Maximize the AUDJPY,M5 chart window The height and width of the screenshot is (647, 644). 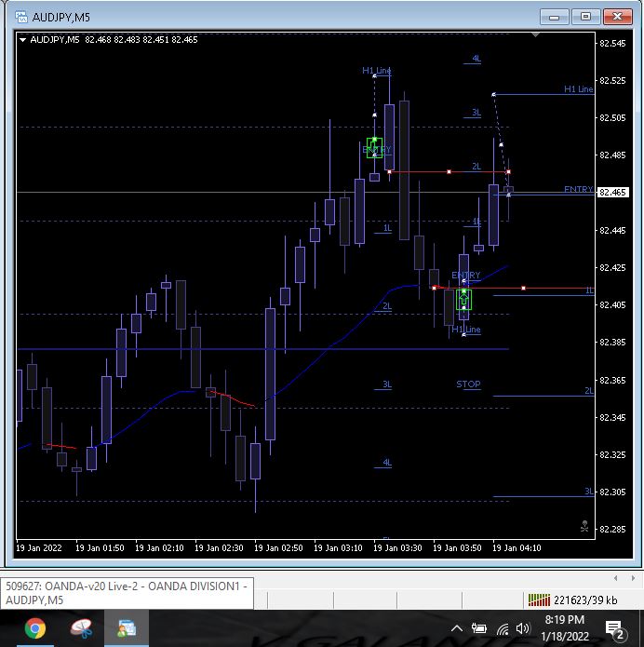click(585, 17)
